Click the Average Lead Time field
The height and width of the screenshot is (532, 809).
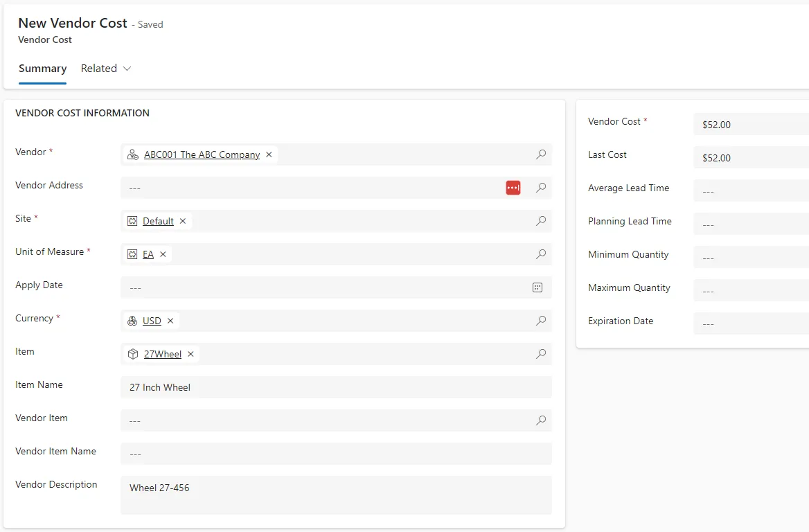[752, 191]
